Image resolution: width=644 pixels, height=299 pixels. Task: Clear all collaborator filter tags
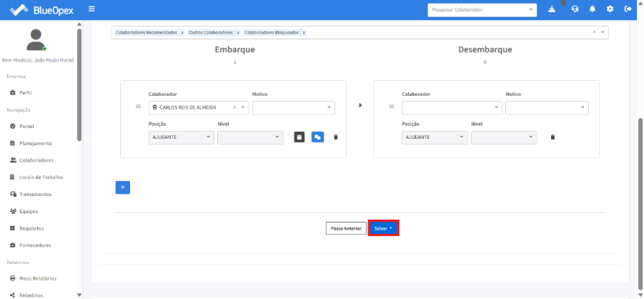click(594, 32)
